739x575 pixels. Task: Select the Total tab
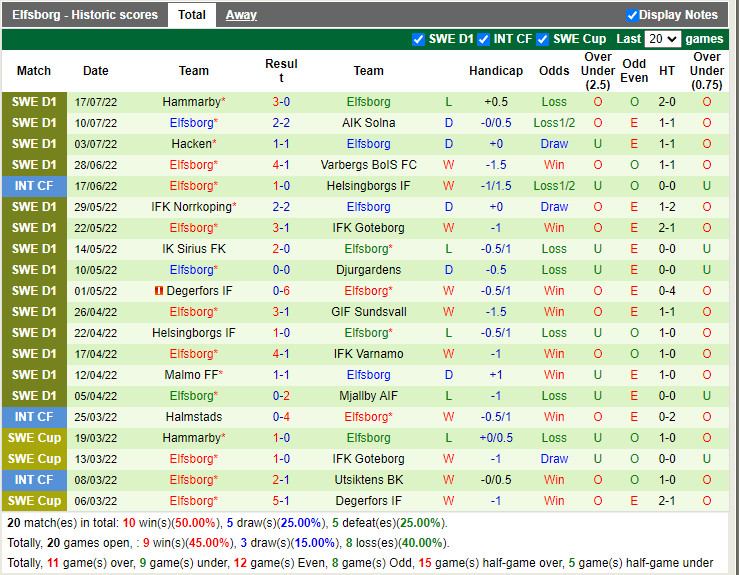(x=191, y=15)
